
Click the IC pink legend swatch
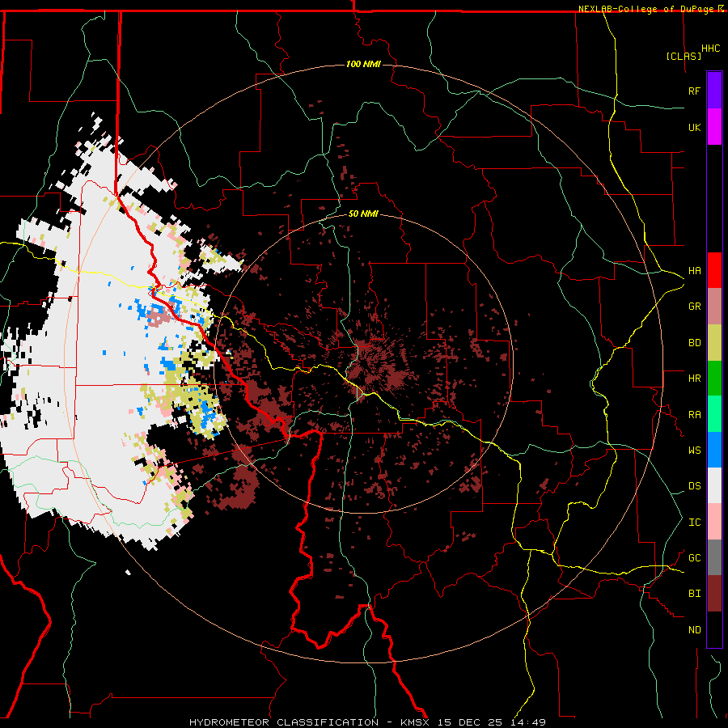coord(714,522)
